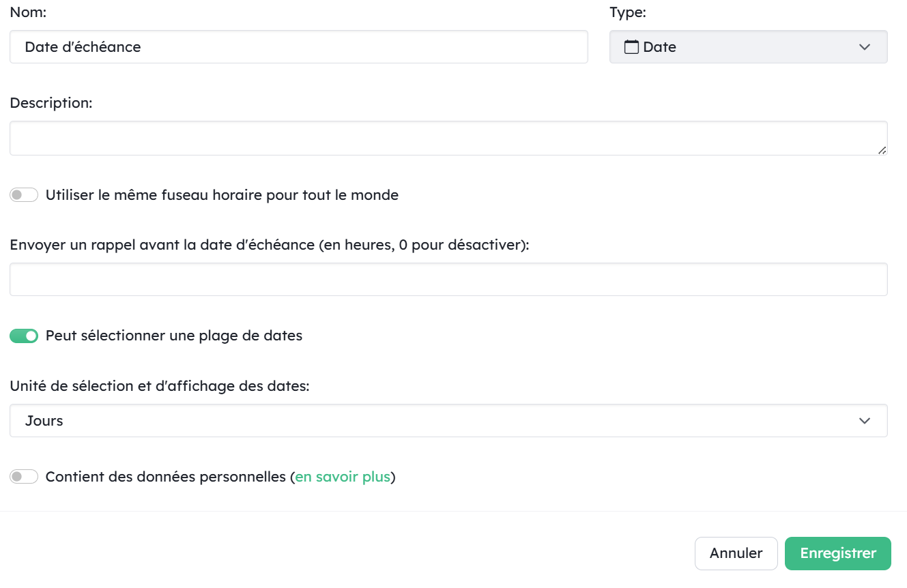Viewport: 907px width, 588px height.
Task: Click the Enregistrer button
Action: (x=838, y=553)
